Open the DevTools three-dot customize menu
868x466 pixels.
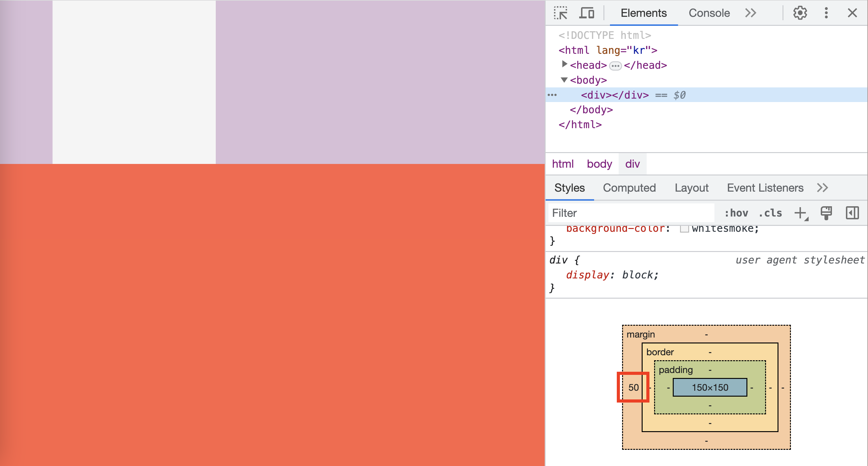[826, 13]
